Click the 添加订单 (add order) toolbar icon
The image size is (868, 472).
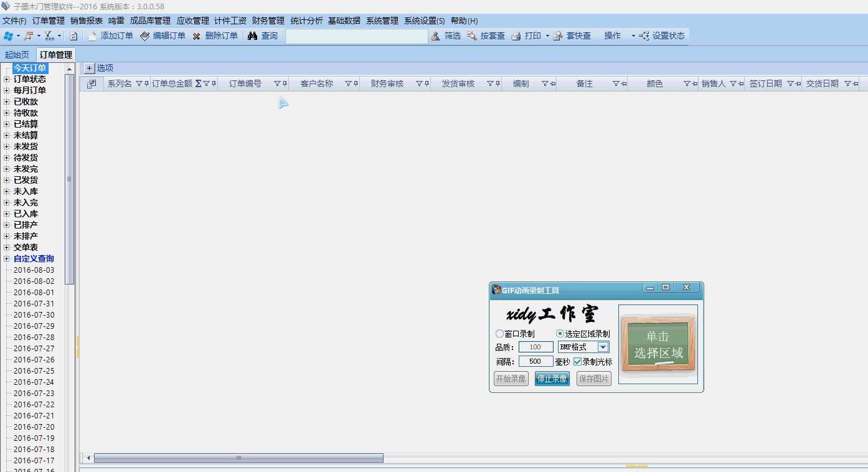[93, 36]
